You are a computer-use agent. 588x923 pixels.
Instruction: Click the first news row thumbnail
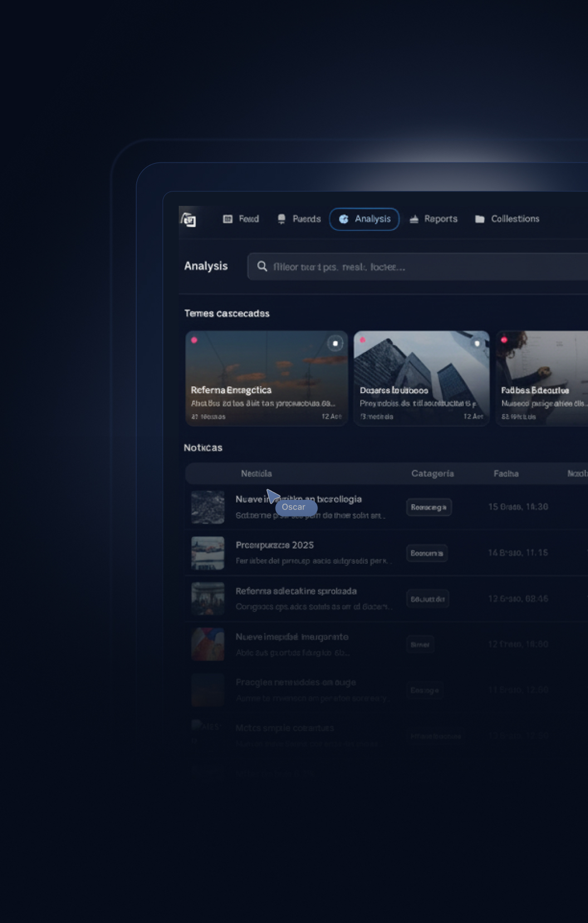(x=208, y=507)
